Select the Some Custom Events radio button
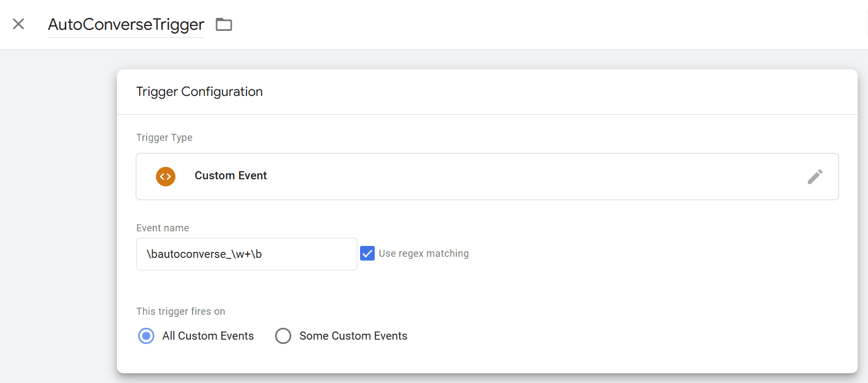This screenshot has height=383, width=868. pos(283,336)
